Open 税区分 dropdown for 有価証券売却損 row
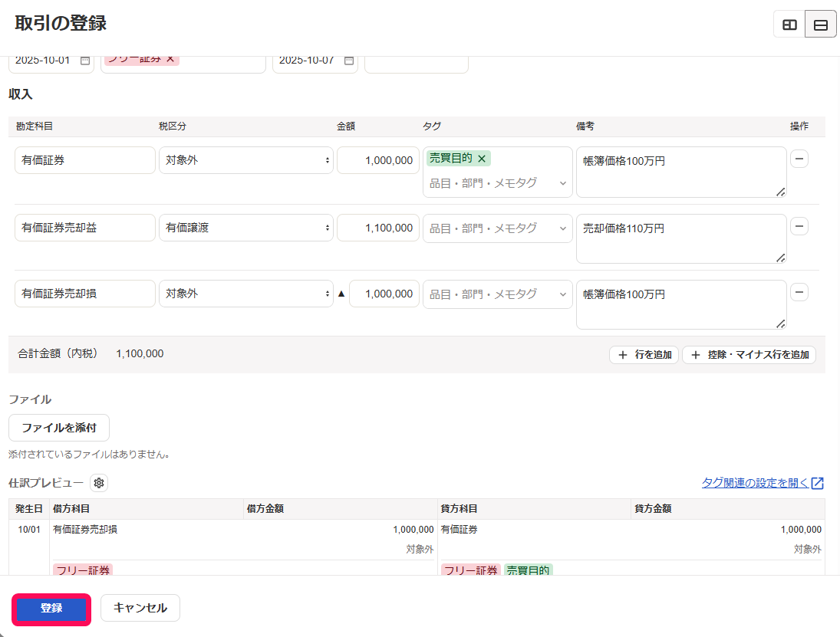 pyautogui.click(x=246, y=294)
